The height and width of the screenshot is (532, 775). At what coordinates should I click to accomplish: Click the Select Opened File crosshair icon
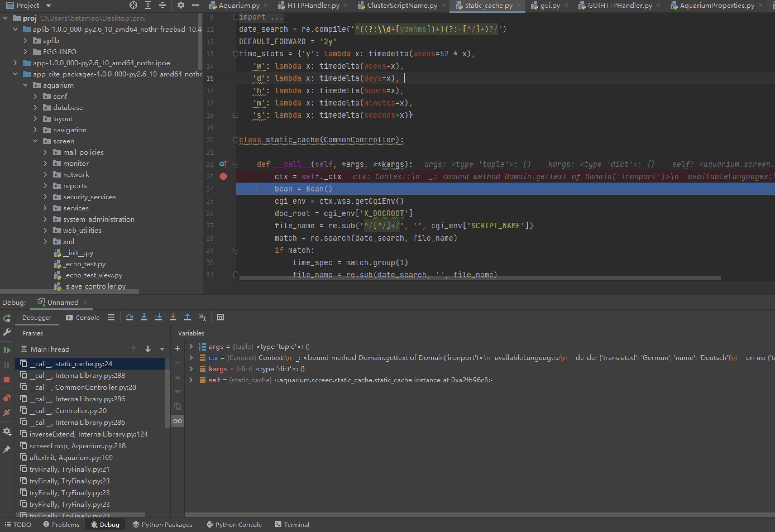(x=133, y=5)
